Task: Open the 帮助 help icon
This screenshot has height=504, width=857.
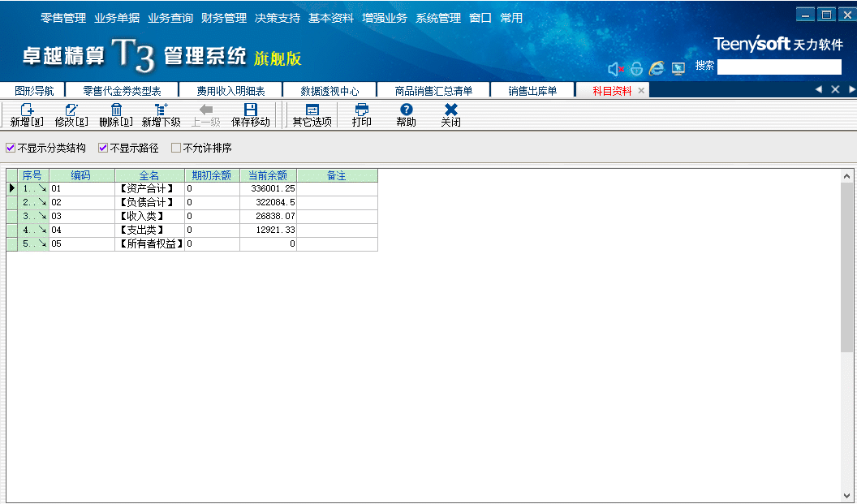Action: (406, 110)
